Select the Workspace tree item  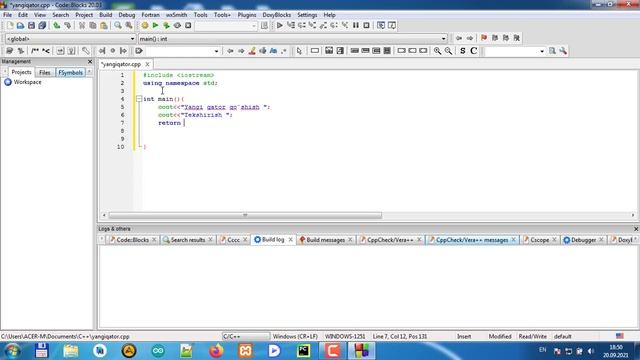(27, 82)
